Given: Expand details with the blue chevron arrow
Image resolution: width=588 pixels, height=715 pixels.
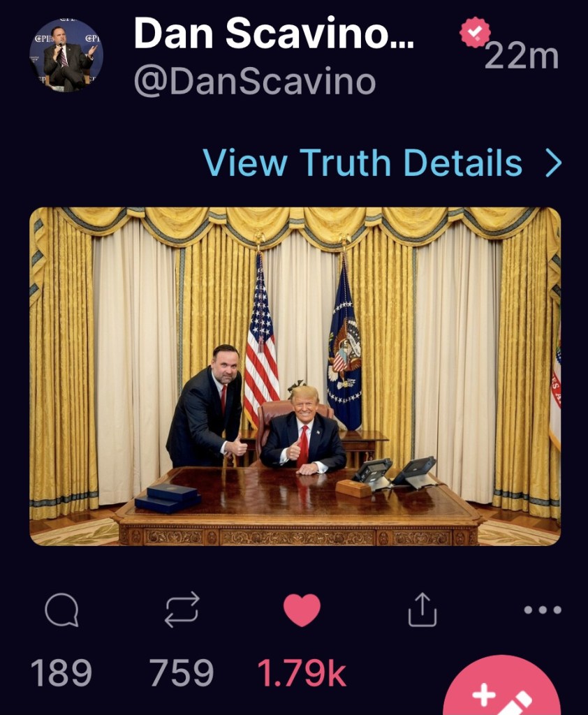Looking at the screenshot, I should (554, 164).
